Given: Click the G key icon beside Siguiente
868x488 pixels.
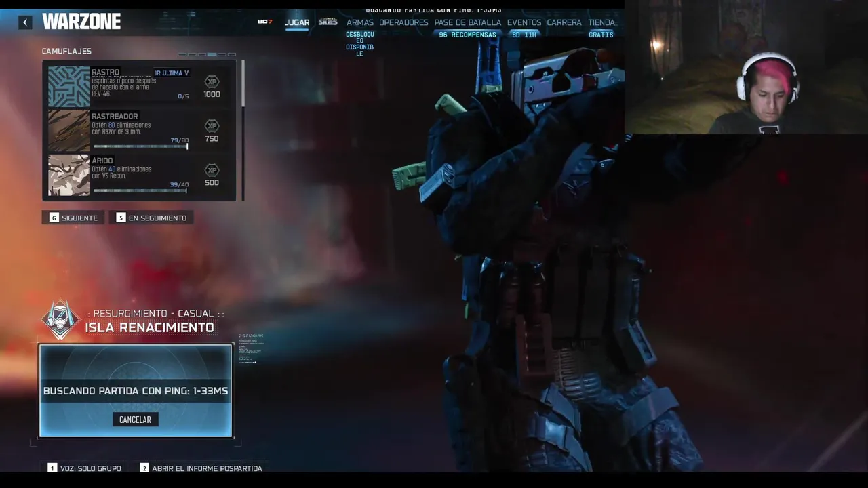Looking at the screenshot, I should click(54, 218).
